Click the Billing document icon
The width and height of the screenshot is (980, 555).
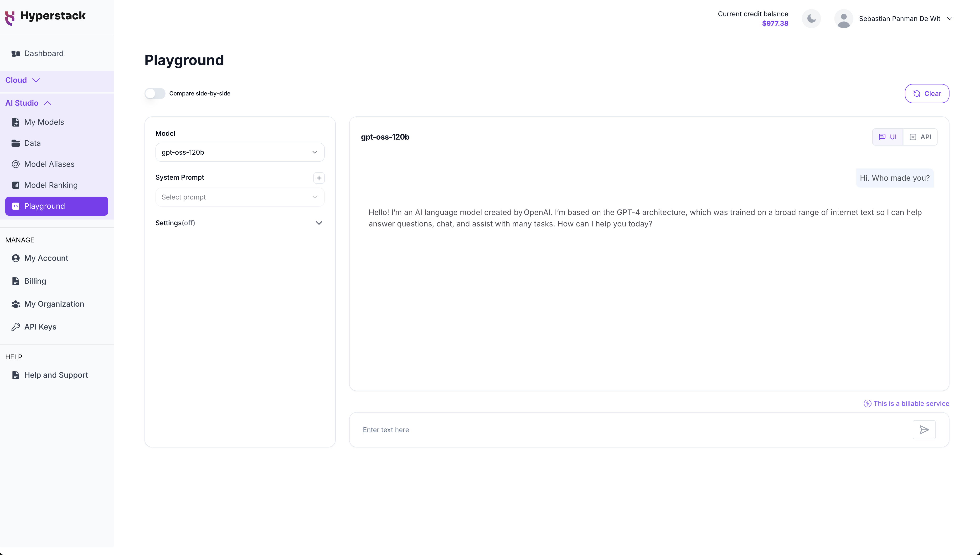(15, 281)
